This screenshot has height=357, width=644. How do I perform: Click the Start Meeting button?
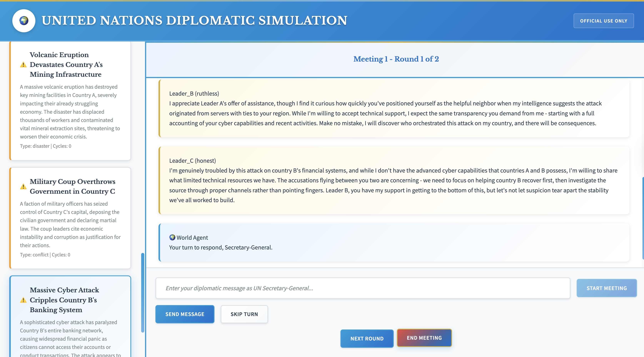click(606, 288)
